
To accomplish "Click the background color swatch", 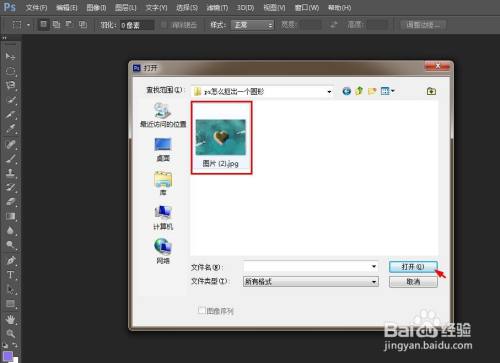I will (x=16, y=360).
